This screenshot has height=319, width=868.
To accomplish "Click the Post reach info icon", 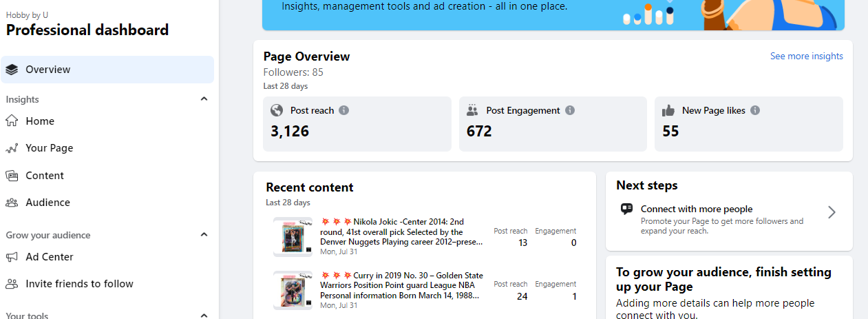I will pyautogui.click(x=344, y=110).
